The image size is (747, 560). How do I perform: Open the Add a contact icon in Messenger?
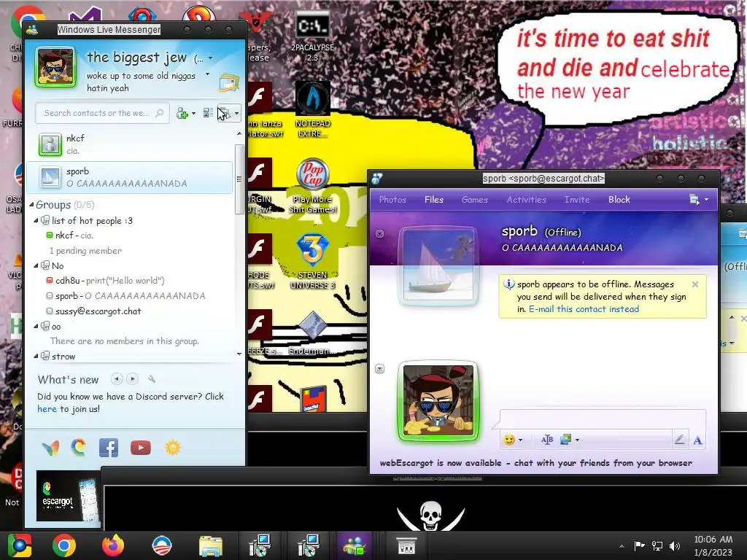[x=182, y=113]
